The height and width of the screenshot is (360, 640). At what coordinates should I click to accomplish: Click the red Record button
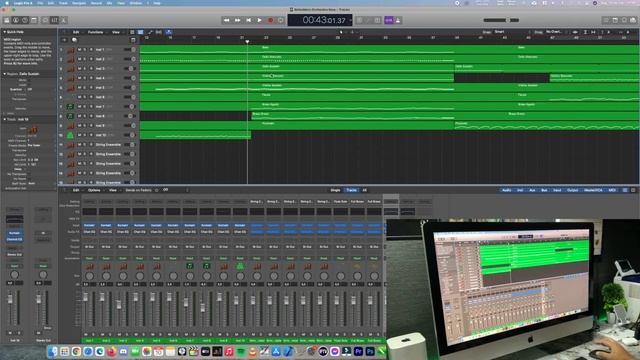(x=270, y=20)
